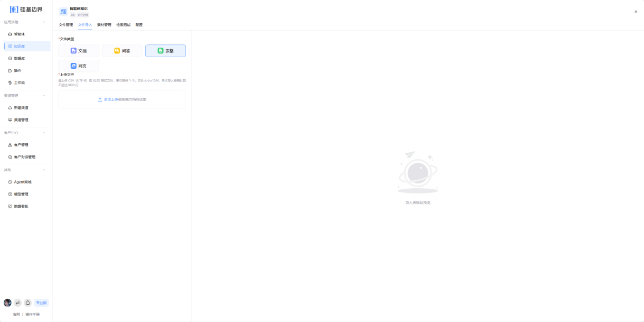
Task: Switch to the 文件管理 tab
Action: click(x=66, y=25)
